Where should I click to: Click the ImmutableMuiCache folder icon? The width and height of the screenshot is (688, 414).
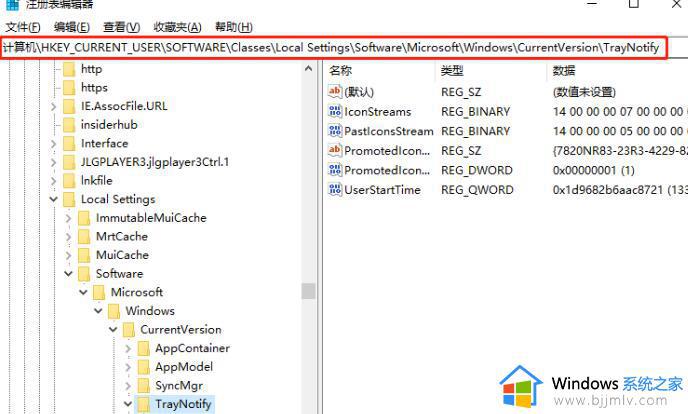[x=84, y=218]
